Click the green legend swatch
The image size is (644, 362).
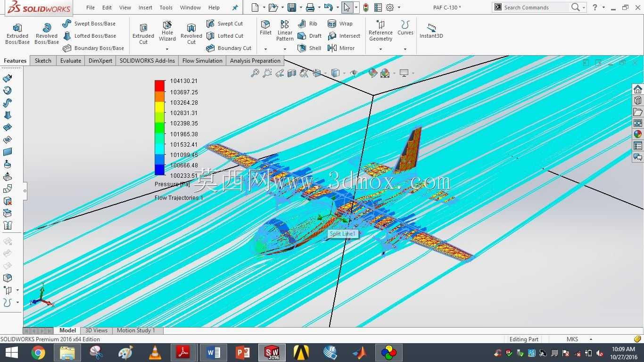pos(160,127)
